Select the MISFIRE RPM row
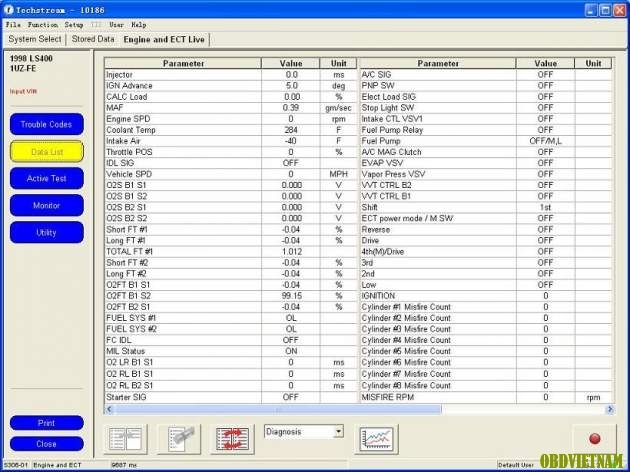The image size is (630, 472). pos(485,397)
